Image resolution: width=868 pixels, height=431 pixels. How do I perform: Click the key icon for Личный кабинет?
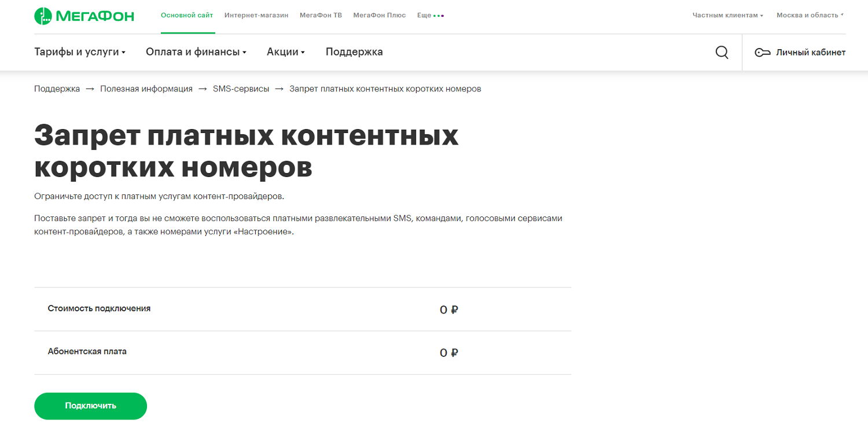tap(762, 53)
